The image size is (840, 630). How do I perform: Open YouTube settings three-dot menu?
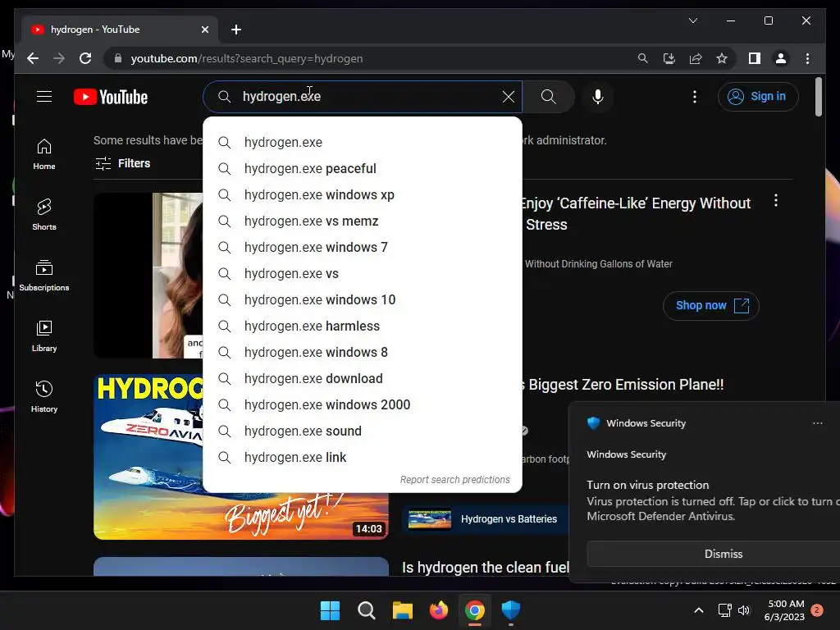point(695,97)
